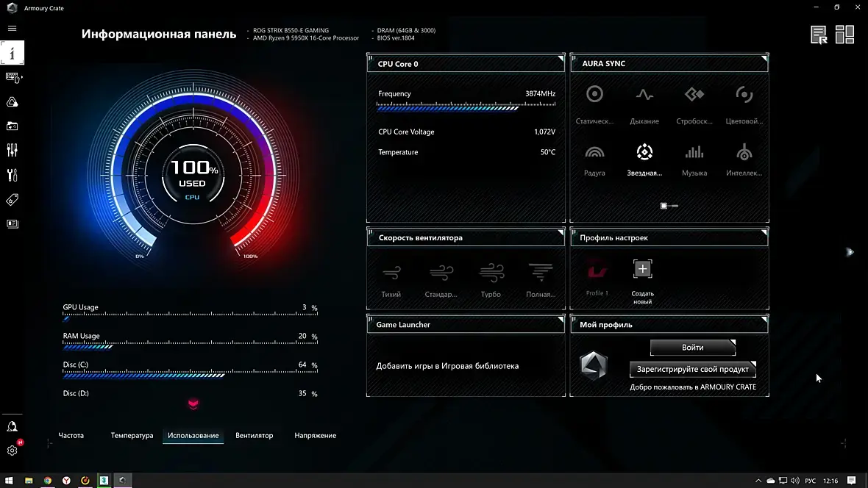This screenshot has height=488, width=868.
Task: Open Google Chrome from taskbar
Action: coord(48,480)
